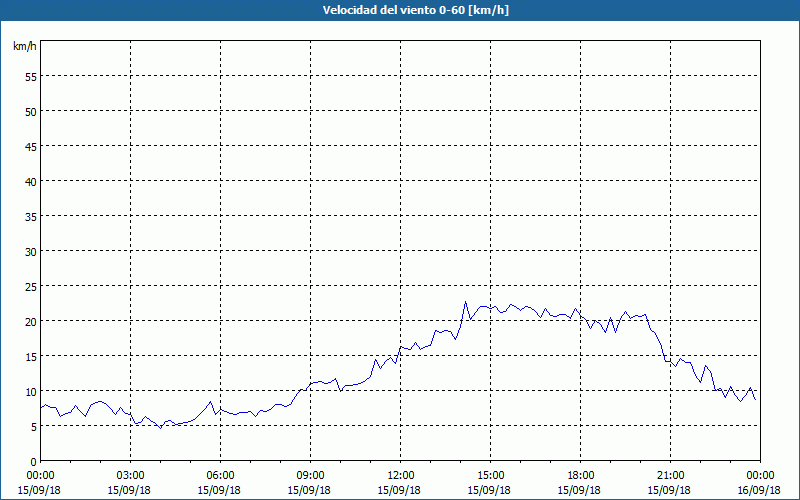Viewport: 800px width, 500px height.
Task: Click the 03:00 time label
Action: (x=130, y=475)
